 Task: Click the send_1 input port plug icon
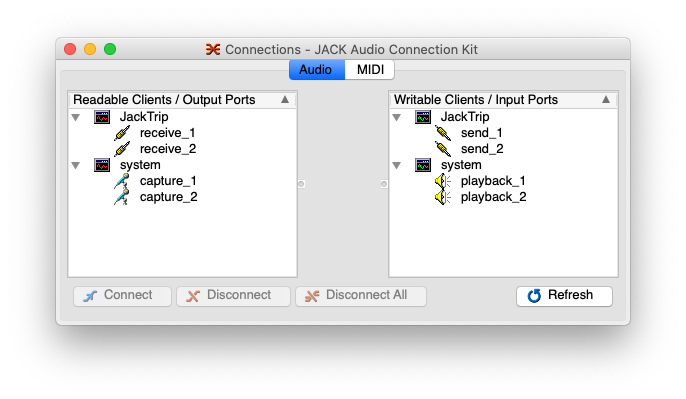point(443,133)
